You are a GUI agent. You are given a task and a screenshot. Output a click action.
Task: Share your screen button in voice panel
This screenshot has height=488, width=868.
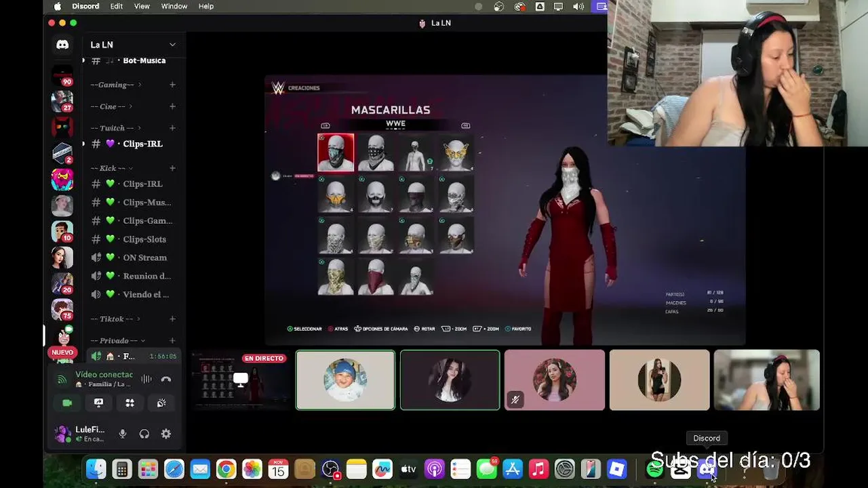(98, 403)
